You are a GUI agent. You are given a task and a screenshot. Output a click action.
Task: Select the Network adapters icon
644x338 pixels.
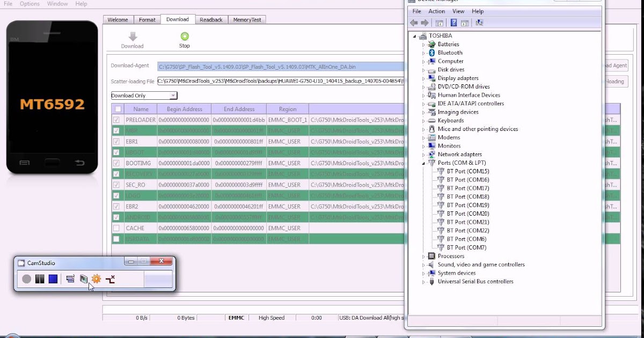(x=431, y=154)
